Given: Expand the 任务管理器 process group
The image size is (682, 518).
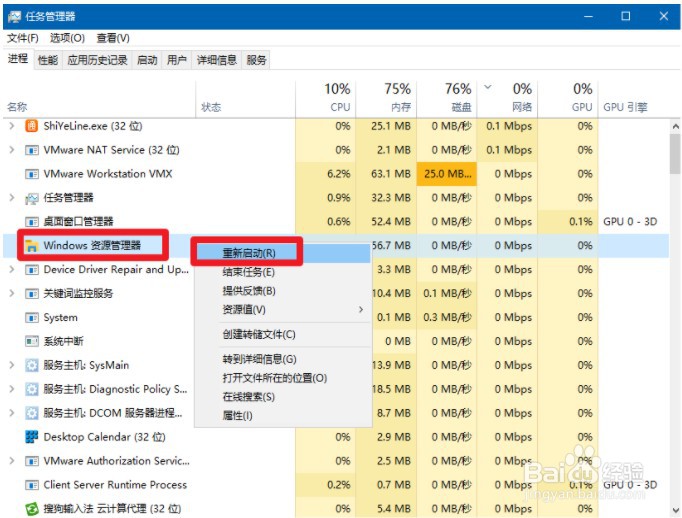Looking at the screenshot, I should tap(12, 198).
